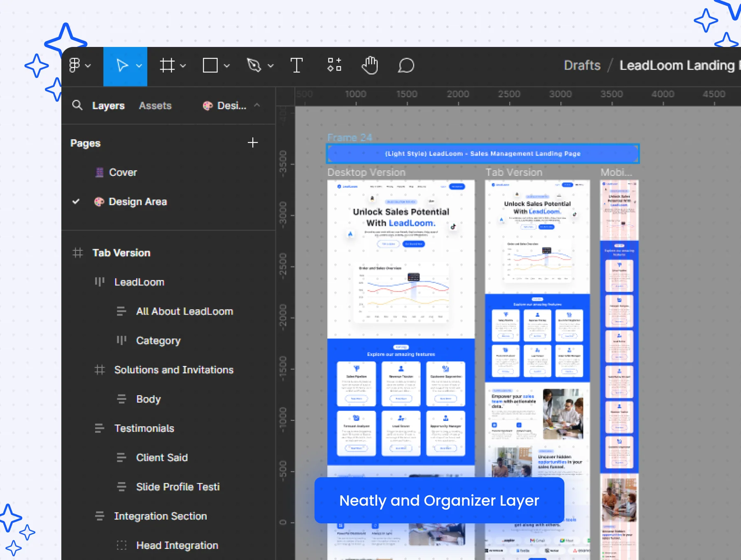Viewport: 741px width, 560px height.
Task: Add a new page with plus icon
Action: click(x=253, y=142)
